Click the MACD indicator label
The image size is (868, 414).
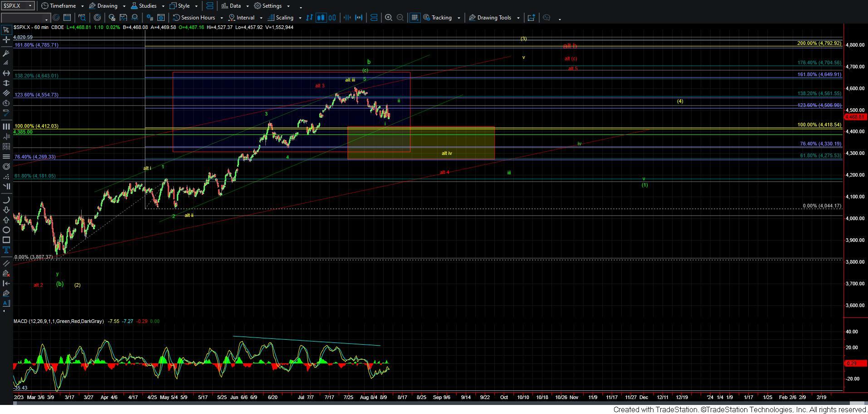[x=59, y=321]
